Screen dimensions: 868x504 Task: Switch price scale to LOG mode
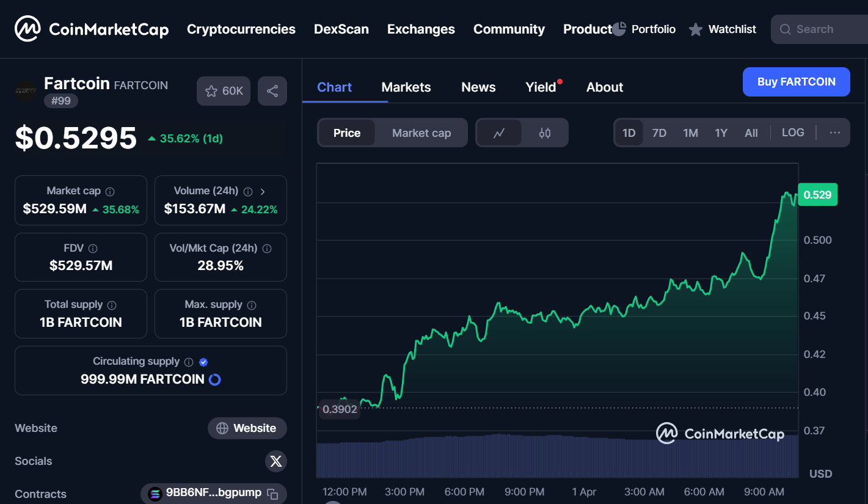[x=793, y=132]
